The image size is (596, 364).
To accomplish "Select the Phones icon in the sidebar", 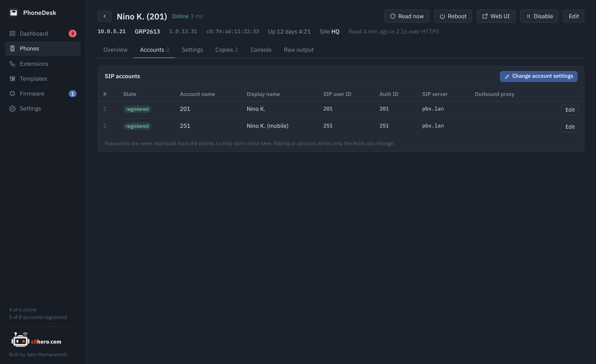I will pyautogui.click(x=12, y=49).
